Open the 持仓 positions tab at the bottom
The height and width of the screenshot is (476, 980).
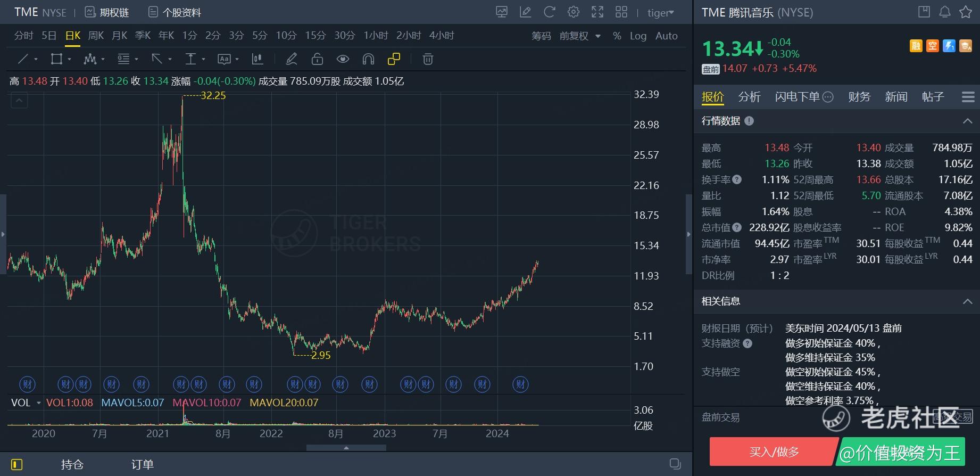[72, 464]
